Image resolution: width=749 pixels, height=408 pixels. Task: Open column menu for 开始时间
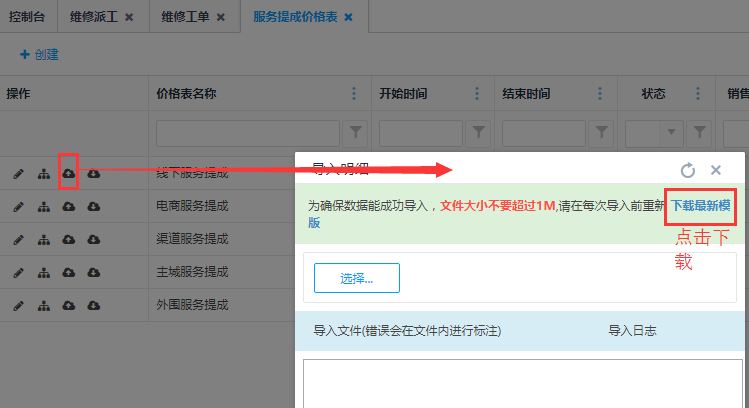coord(477,94)
